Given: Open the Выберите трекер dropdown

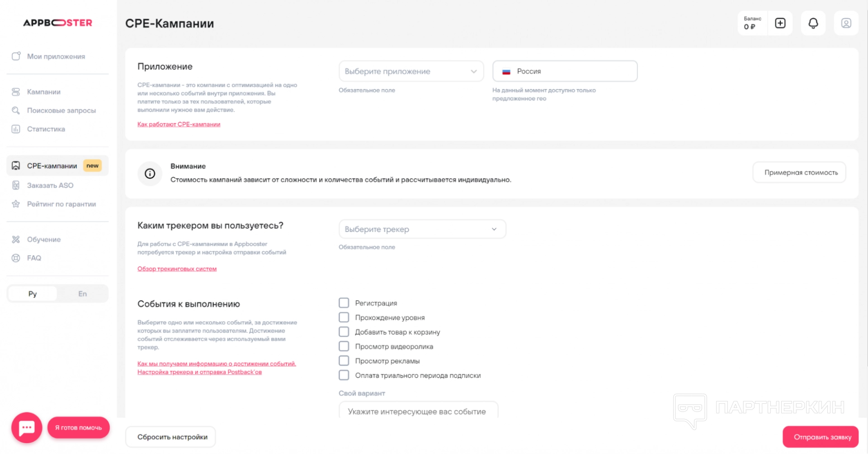Looking at the screenshot, I should tap(422, 229).
